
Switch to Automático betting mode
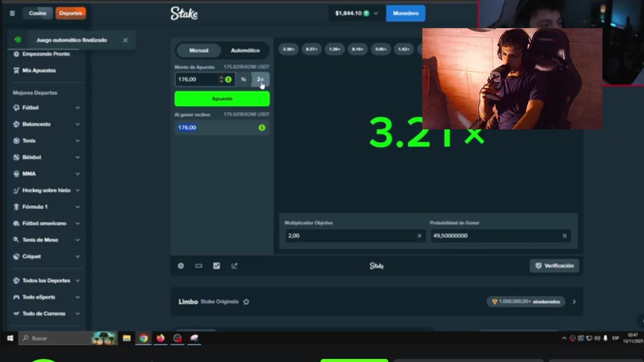pyautogui.click(x=245, y=50)
